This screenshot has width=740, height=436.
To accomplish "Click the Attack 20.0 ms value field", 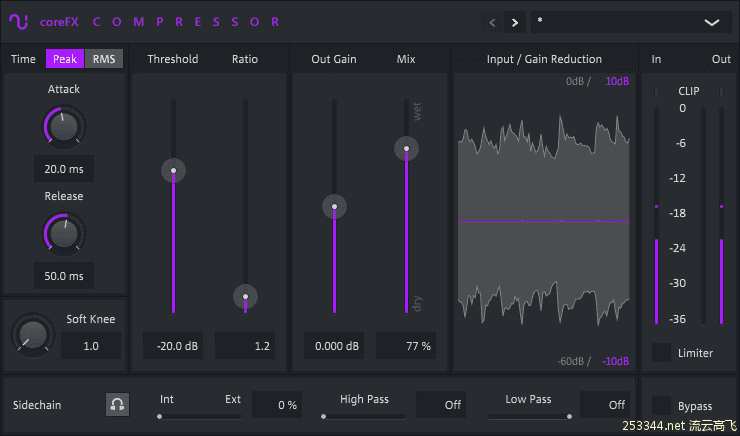I will point(64,169).
